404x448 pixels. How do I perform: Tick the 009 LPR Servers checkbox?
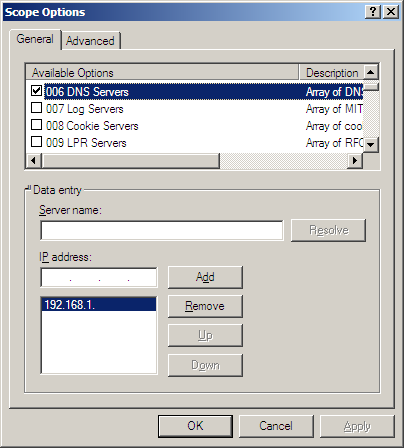tap(36, 142)
